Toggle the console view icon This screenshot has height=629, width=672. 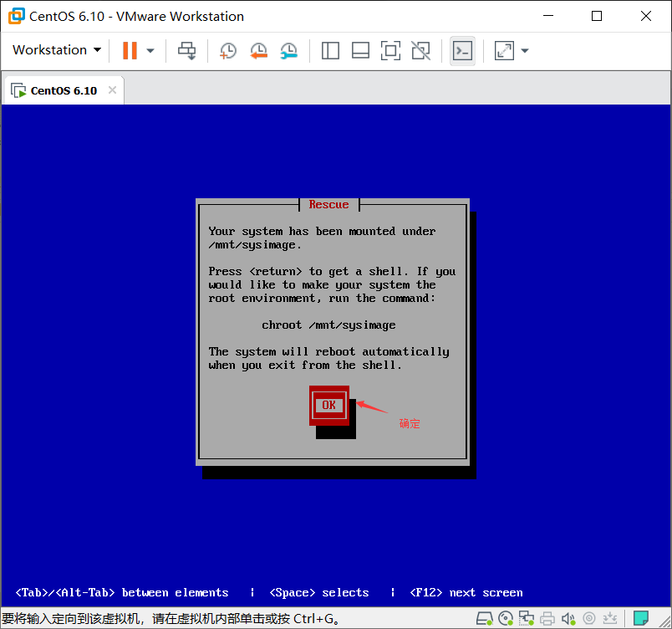pyautogui.click(x=462, y=51)
